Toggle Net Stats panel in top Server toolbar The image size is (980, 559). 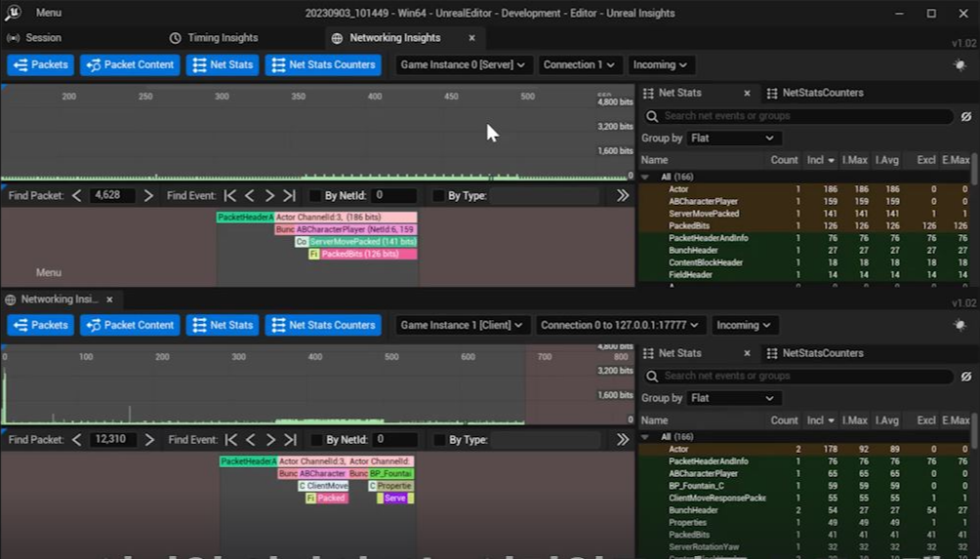223,65
